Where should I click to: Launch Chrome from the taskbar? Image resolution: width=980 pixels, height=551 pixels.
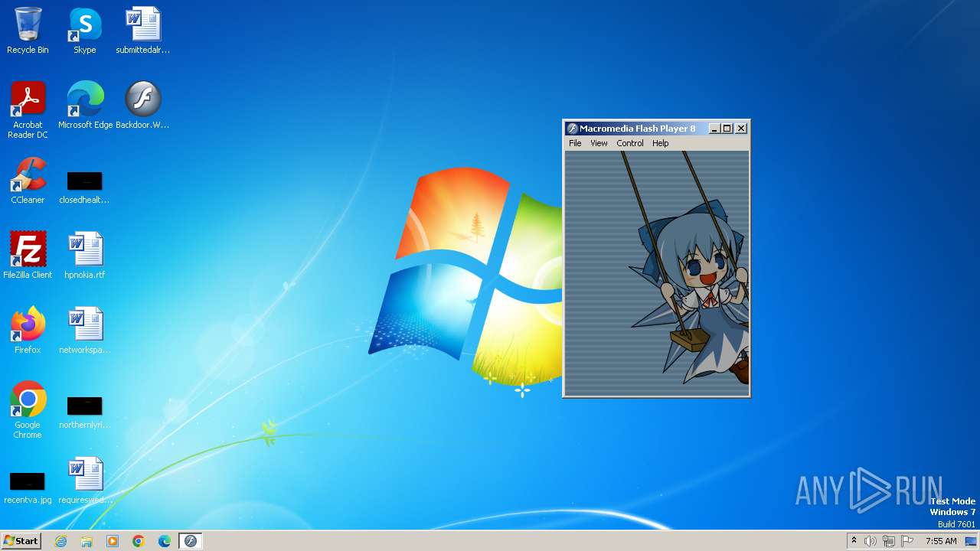[x=139, y=541]
